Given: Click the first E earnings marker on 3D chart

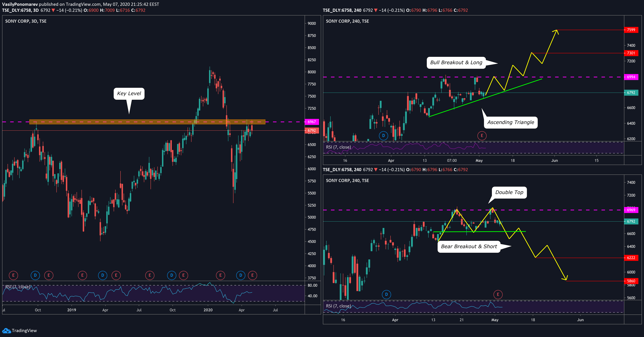Looking at the screenshot, I should [x=13, y=275].
